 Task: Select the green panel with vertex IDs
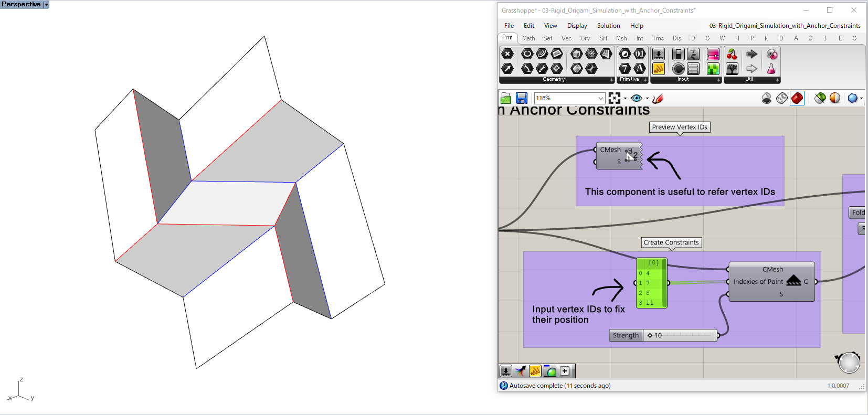click(652, 283)
